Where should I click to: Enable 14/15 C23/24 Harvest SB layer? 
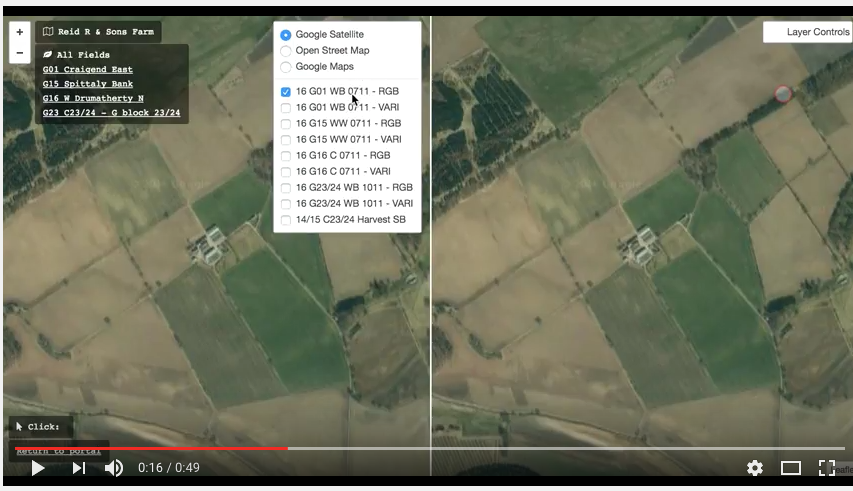[286, 220]
